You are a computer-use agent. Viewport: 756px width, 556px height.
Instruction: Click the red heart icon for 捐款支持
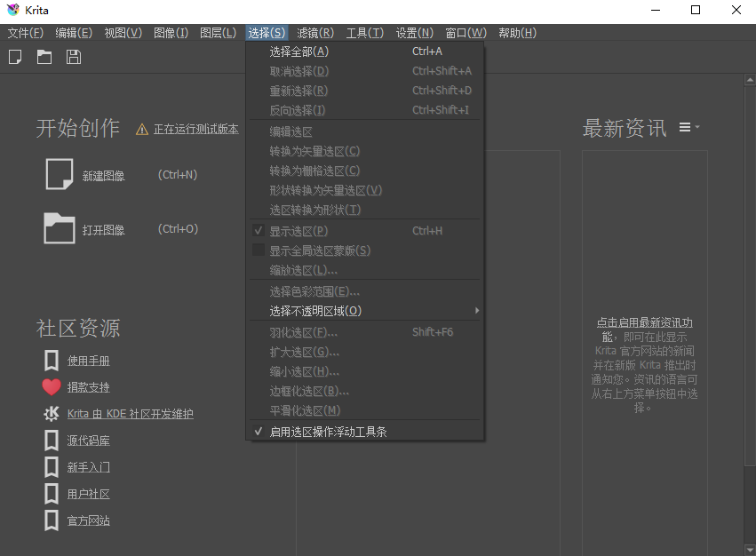coord(52,387)
